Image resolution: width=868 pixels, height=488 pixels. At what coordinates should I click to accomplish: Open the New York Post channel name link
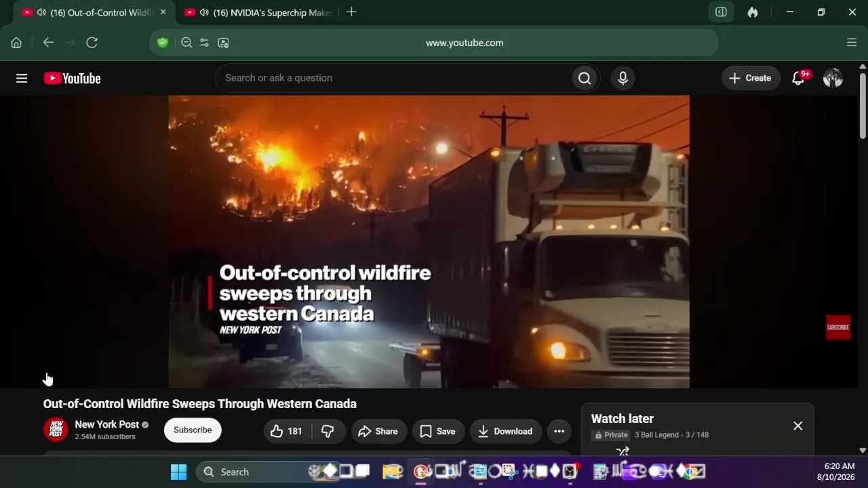pos(106,425)
